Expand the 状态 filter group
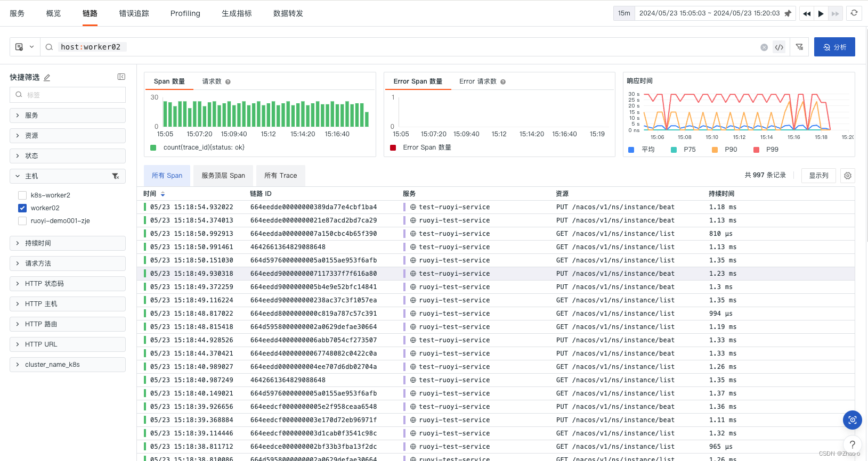Screen dimensions: 868x461 click(68, 156)
